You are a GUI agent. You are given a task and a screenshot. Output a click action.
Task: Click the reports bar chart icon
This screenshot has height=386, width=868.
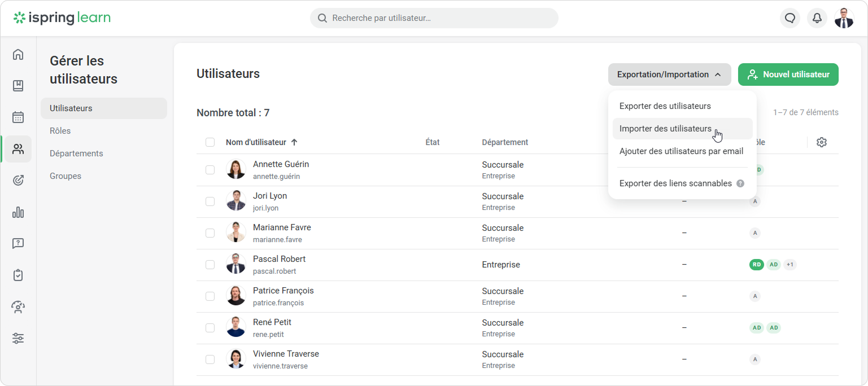(x=18, y=212)
